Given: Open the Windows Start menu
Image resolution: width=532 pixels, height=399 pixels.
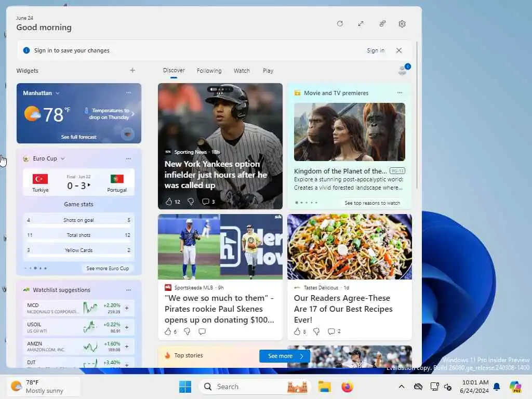Looking at the screenshot, I should (x=185, y=387).
